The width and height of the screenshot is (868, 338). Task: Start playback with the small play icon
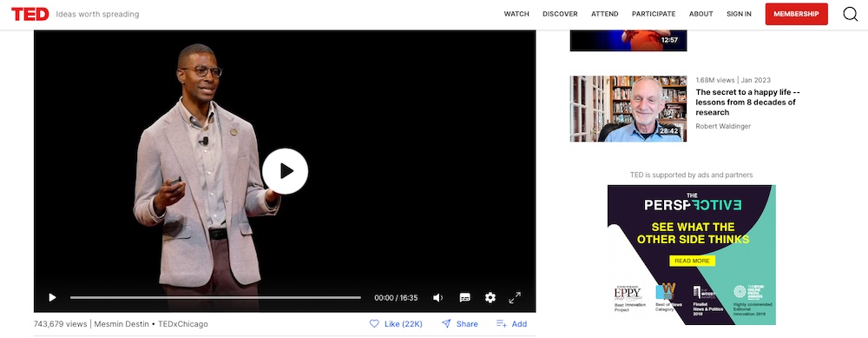click(x=52, y=297)
